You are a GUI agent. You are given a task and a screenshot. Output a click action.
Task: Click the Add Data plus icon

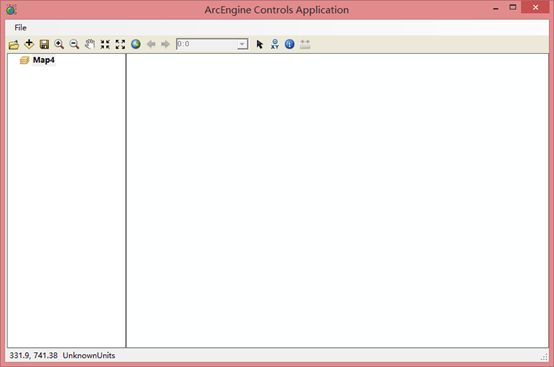pos(29,44)
